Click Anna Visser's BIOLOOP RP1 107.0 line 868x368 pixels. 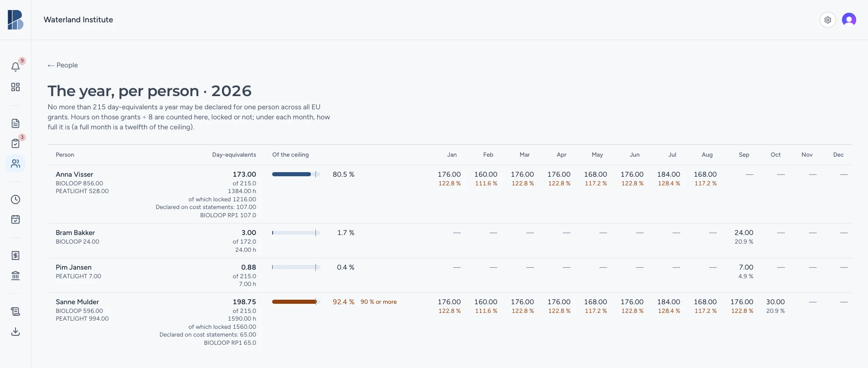(x=228, y=215)
